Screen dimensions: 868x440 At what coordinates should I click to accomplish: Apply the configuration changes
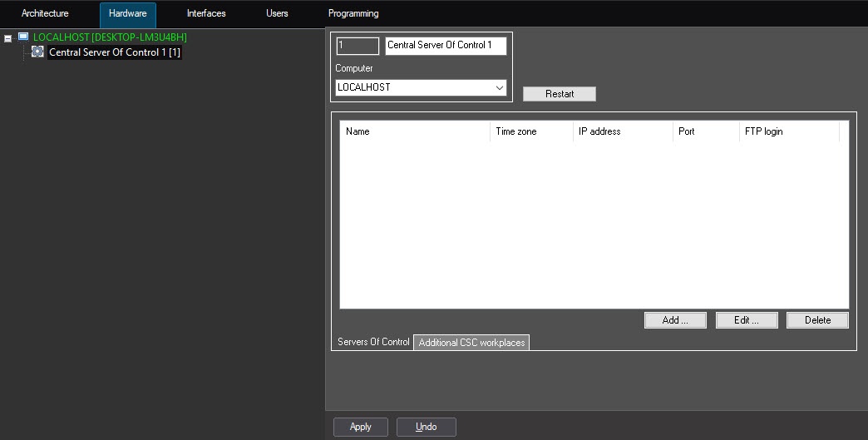361,427
